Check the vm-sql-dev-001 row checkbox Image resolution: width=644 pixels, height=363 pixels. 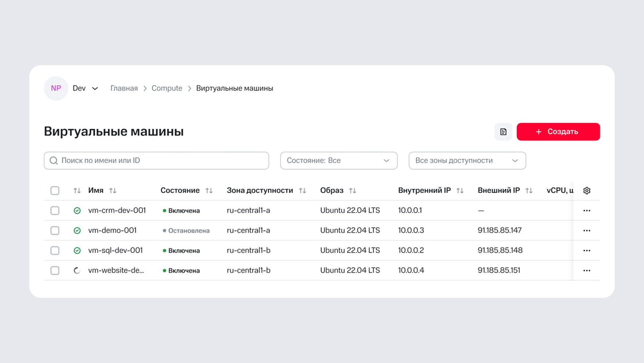(x=55, y=251)
